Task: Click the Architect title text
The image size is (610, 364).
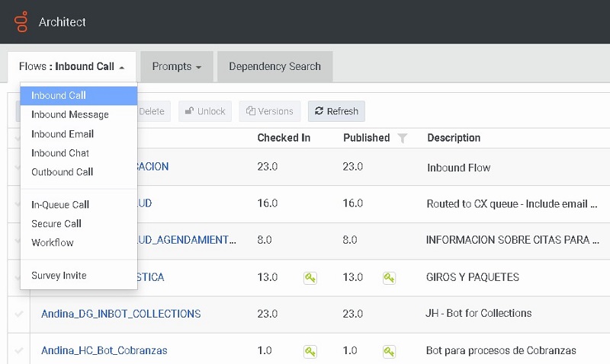Action: click(x=63, y=22)
